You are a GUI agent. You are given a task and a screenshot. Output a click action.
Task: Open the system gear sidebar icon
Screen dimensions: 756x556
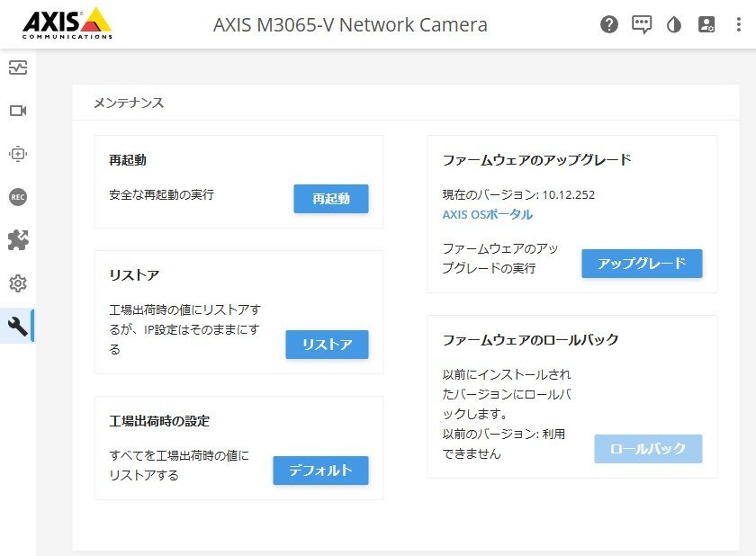point(18,283)
